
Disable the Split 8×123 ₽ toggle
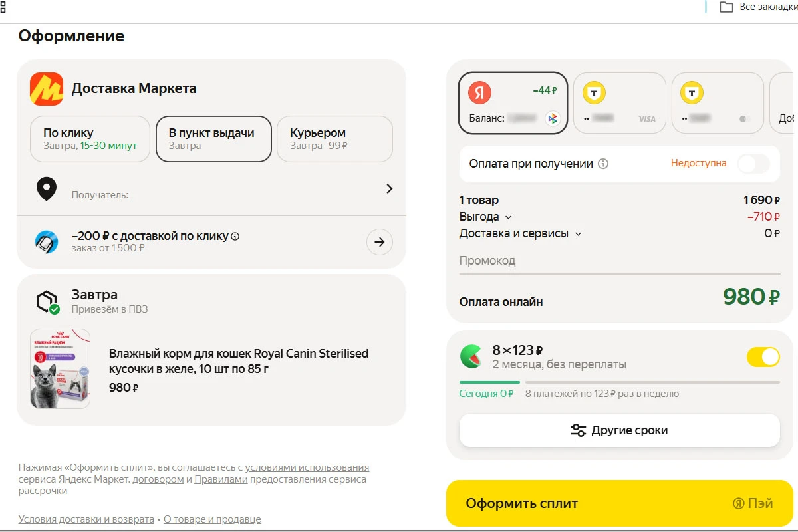coord(763,357)
